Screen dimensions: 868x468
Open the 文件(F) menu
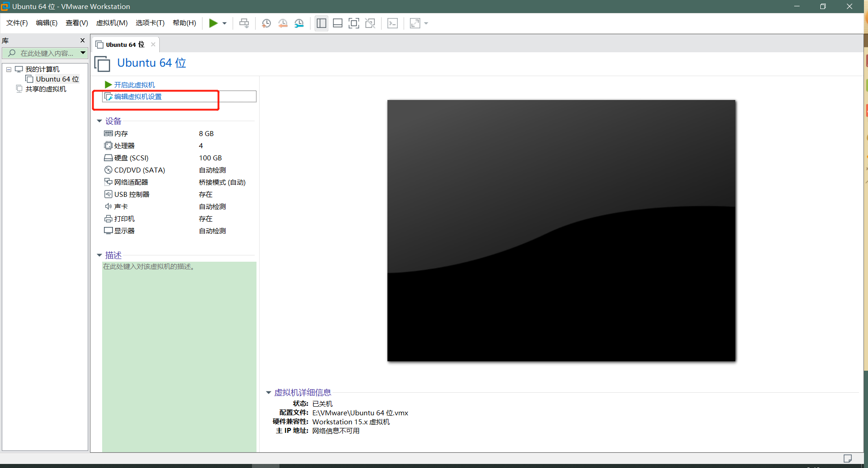click(17, 23)
